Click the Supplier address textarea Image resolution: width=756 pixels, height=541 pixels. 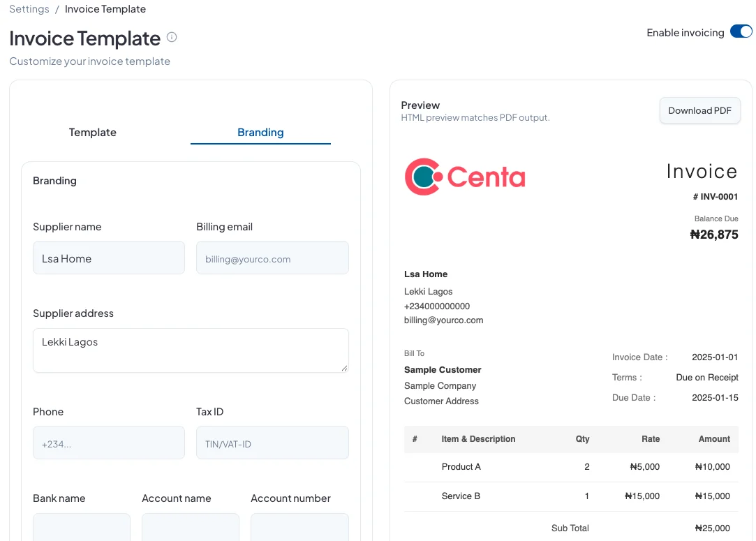click(191, 350)
